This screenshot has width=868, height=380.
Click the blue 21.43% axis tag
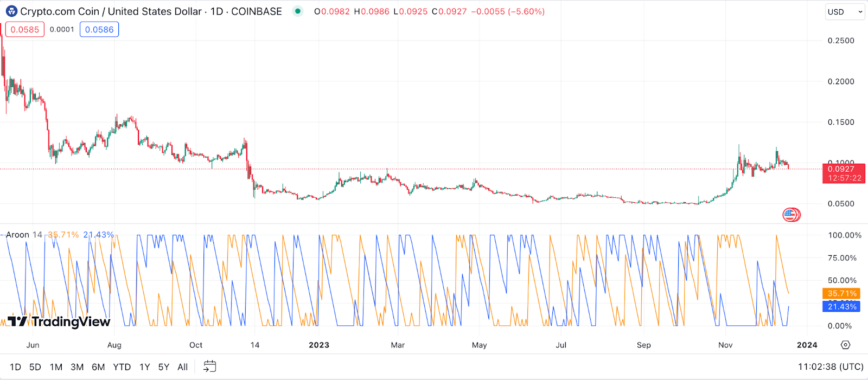[x=841, y=307]
